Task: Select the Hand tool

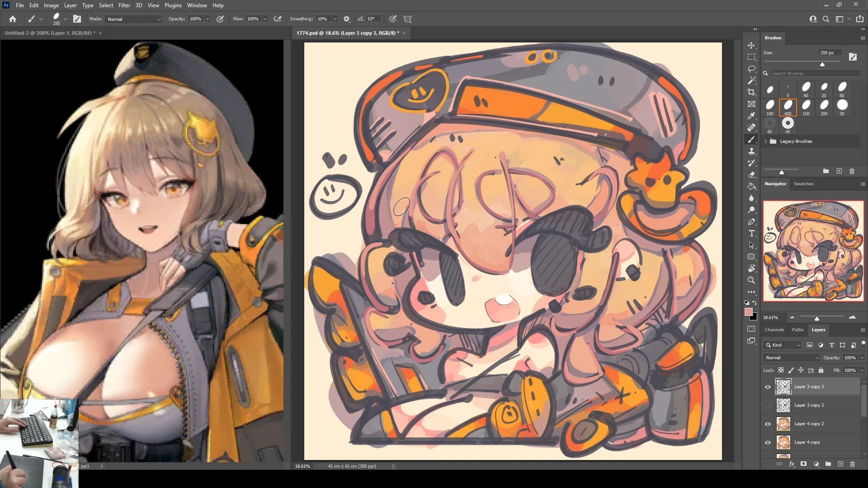Action: tap(751, 268)
